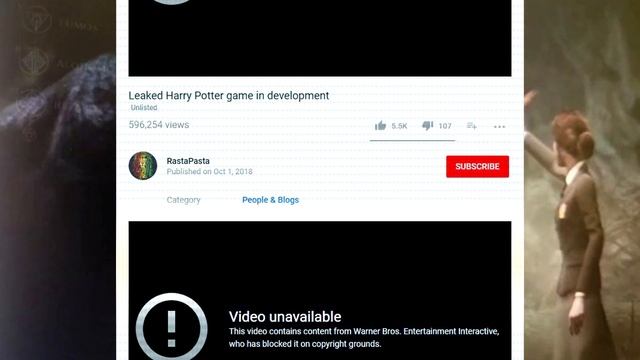Click the Category label
This screenshot has width=640, height=360.
(x=183, y=200)
